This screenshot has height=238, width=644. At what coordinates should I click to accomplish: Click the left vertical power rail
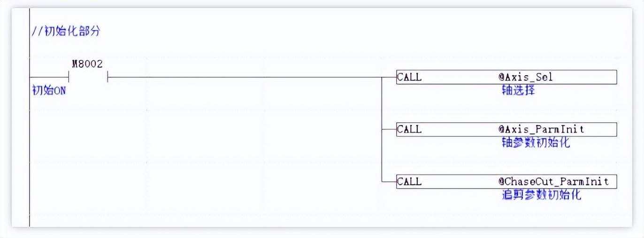(30, 141)
